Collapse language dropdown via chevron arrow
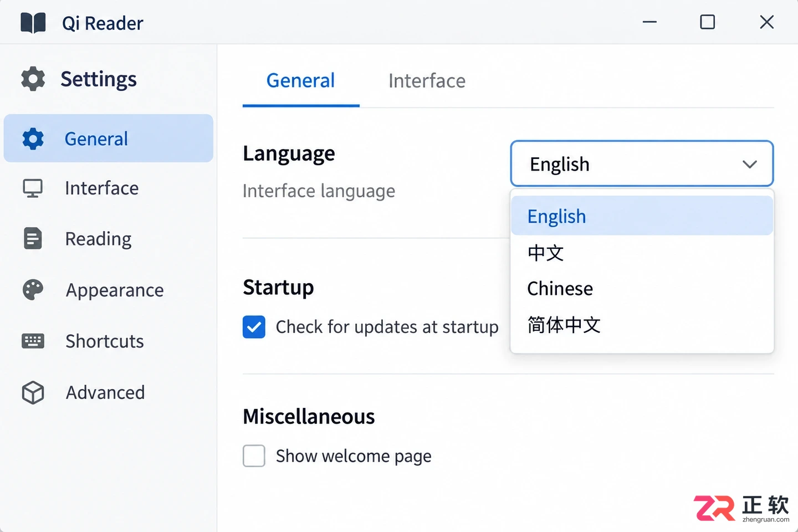Image resolution: width=798 pixels, height=532 pixels. pos(749,164)
